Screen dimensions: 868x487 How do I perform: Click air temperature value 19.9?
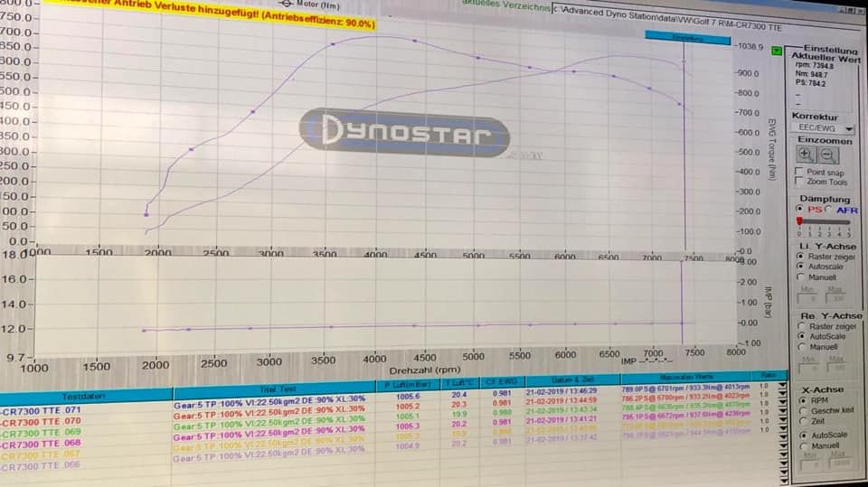coord(459,415)
